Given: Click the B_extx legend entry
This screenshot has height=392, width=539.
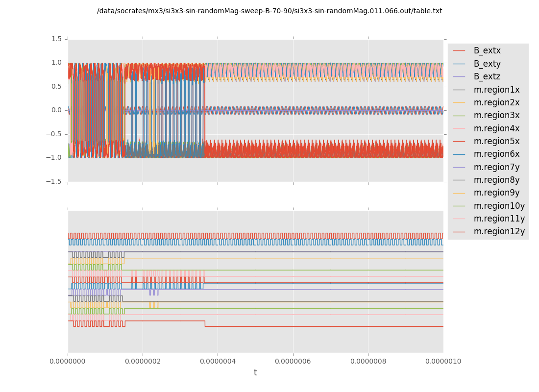Looking at the screenshot, I should coord(487,50).
